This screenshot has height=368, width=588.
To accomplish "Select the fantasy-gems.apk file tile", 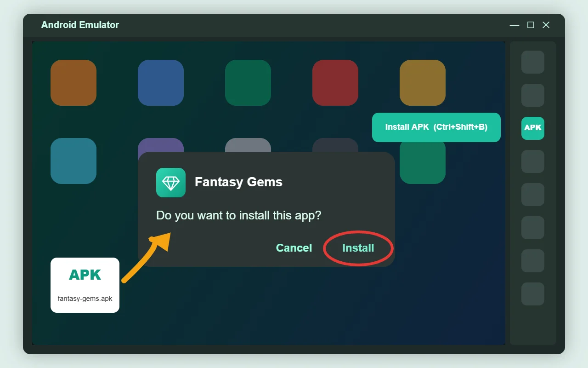I will point(85,285).
